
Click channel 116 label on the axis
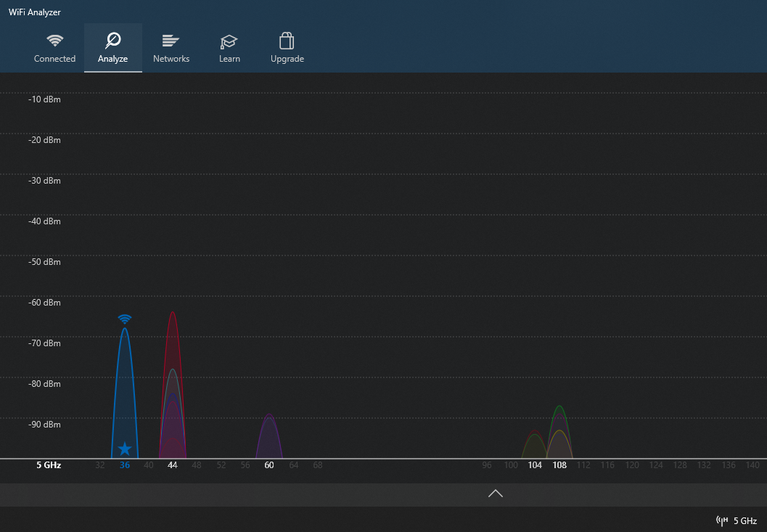(x=607, y=465)
